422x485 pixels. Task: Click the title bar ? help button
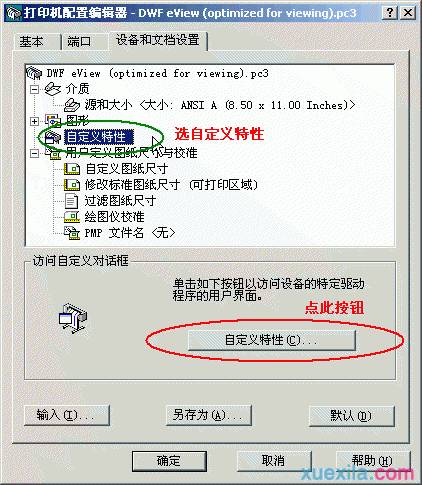click(390, 13)
